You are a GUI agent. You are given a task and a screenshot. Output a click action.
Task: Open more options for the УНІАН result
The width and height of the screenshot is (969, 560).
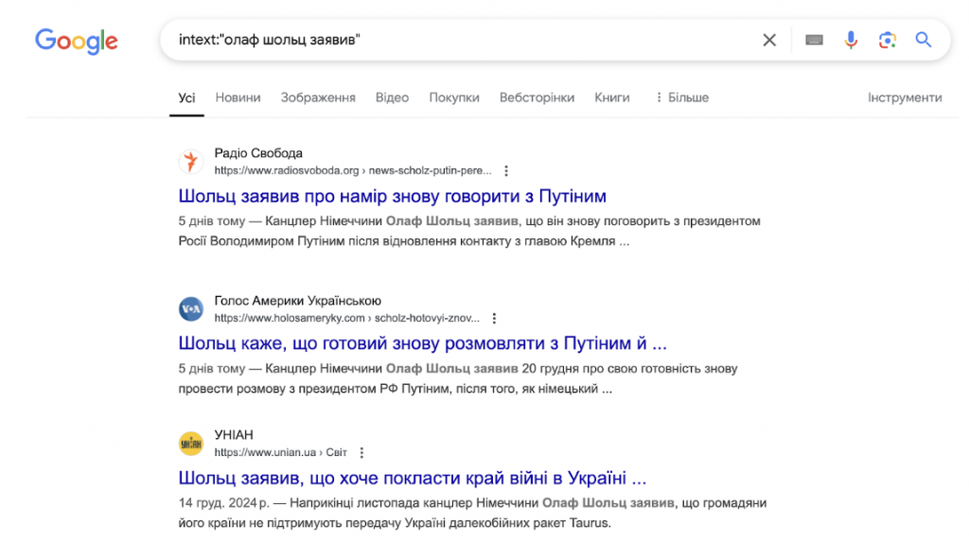pyautogui.click(x=361, y=452)
